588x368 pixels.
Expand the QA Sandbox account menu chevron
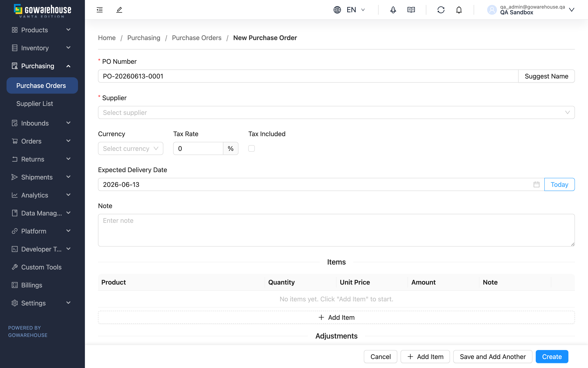(x=571, y=10)
